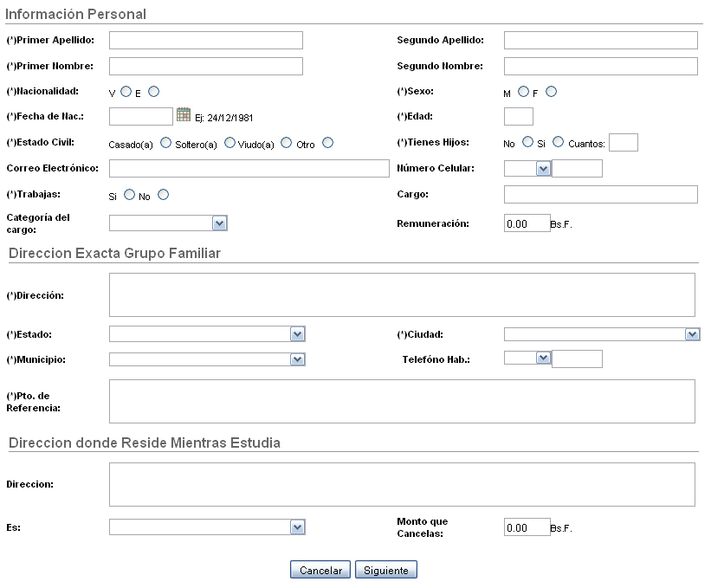Screen dimensions: 711x588
Task: Expand the Estado dropdown list
Action: point(297,333)
